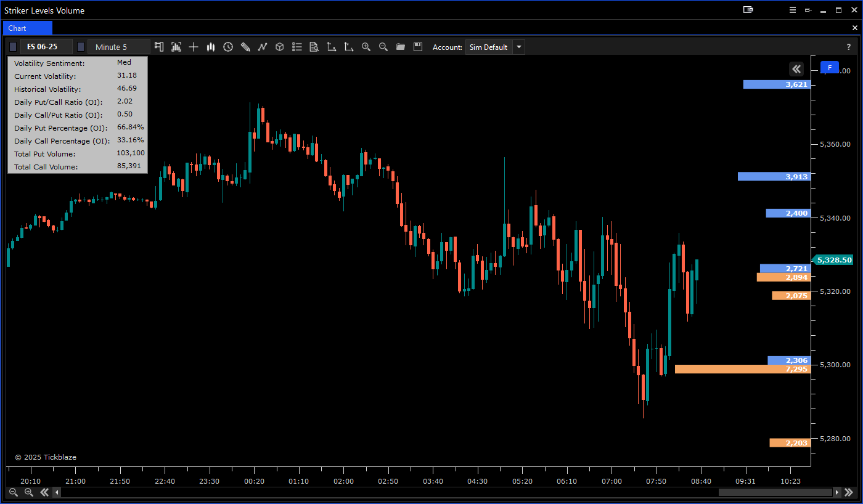Open the document search data icon
Image resolution: width=863 pixels, height=504 pixels.
[314, 47]
